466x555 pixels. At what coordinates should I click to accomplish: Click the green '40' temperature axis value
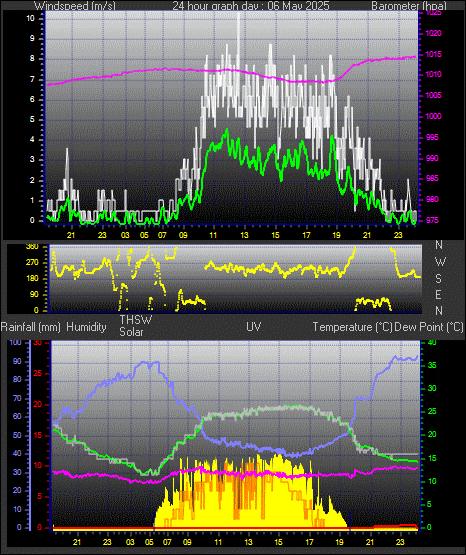click(432, 343)
